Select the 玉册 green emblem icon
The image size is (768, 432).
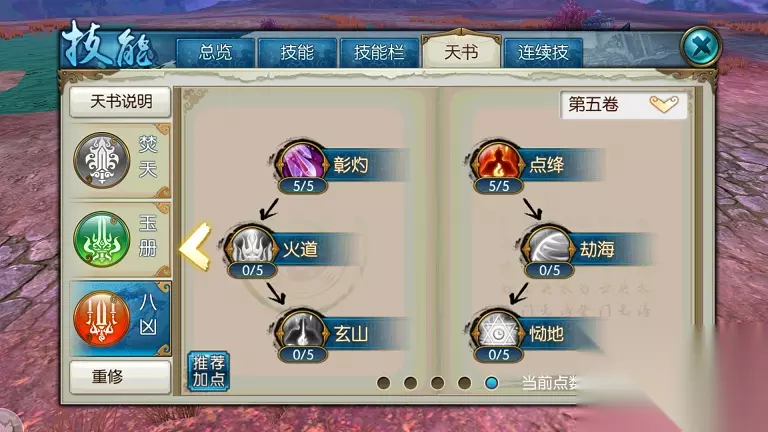102,240
